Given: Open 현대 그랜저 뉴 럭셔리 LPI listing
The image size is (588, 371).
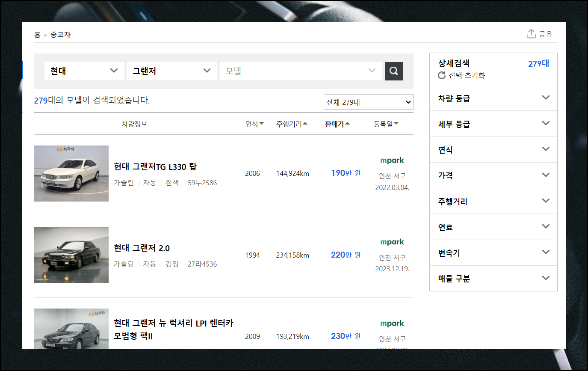Looking at the screenshot, I should pos(174,329).
